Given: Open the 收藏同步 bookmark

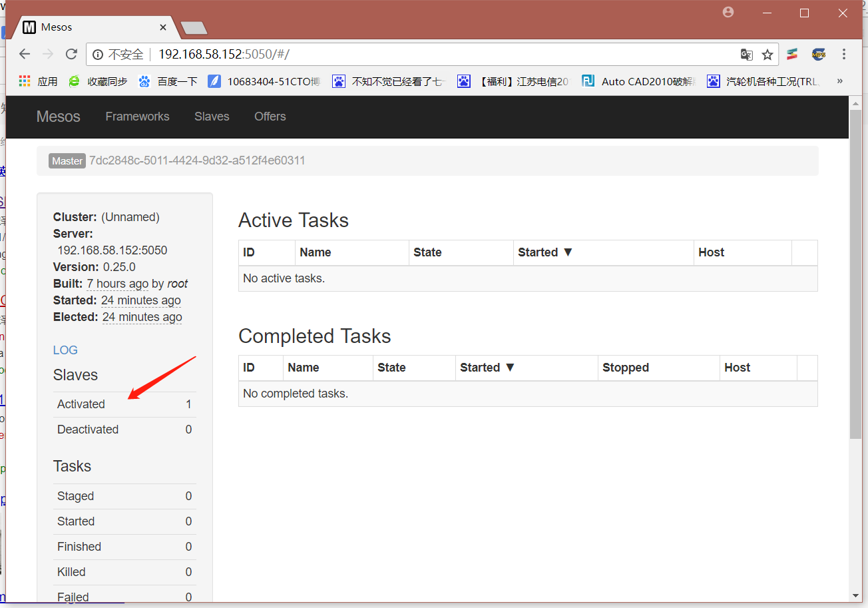Looking at the screenshot, I should pyautogui.click(x=98, y=81).
